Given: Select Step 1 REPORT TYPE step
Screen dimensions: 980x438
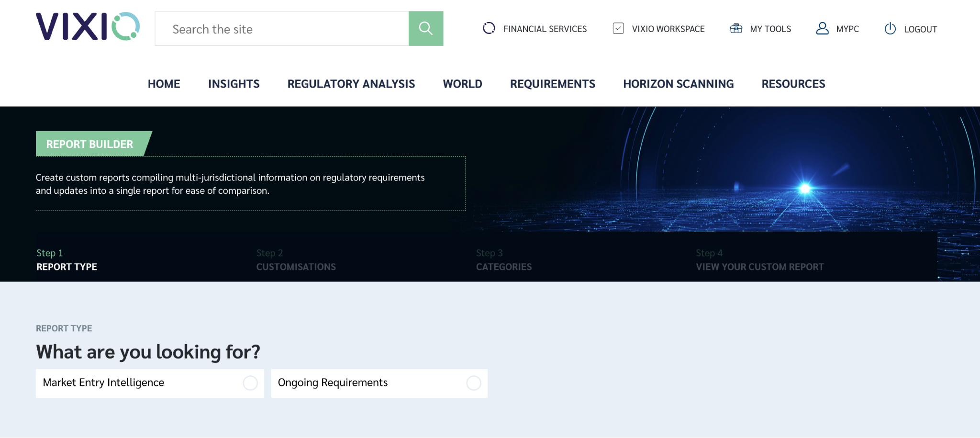Looking at the screenshot, I should pyautogui.click(x=67, y=260).
